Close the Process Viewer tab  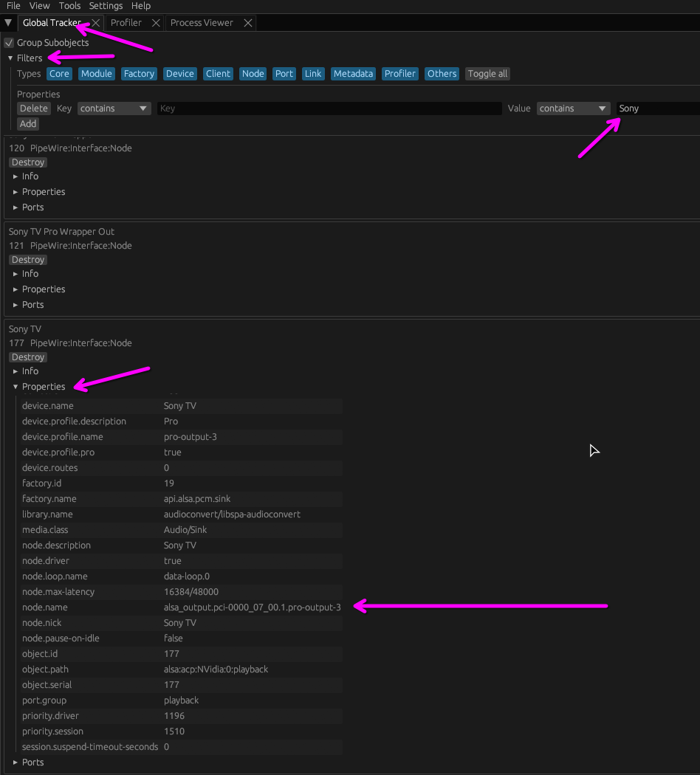pyautogui.click(x=248, y=23)
